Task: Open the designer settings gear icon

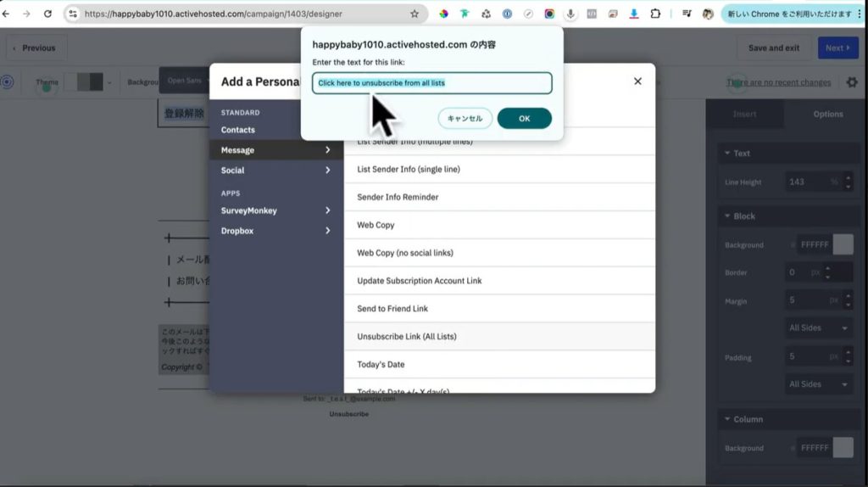Action: click(852, 82)
